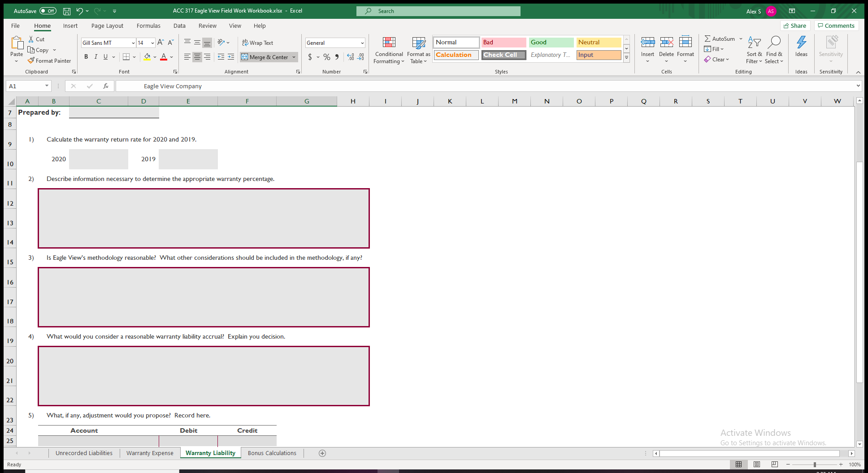Open Conditional Formatting options

[x=388, y=50]
